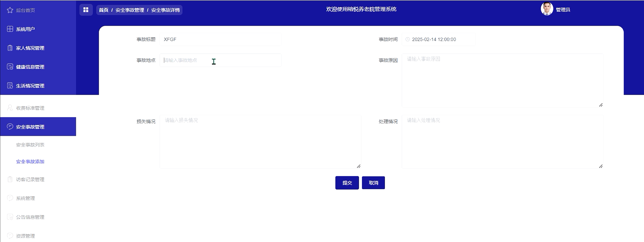
Task: Expand the 系统管理 sidebar menu
Action: pos(25,198)
